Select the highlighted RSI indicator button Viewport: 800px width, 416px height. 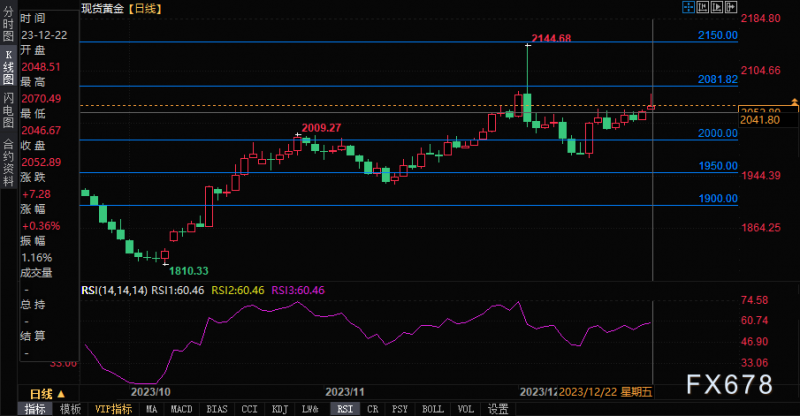(345, 409)
